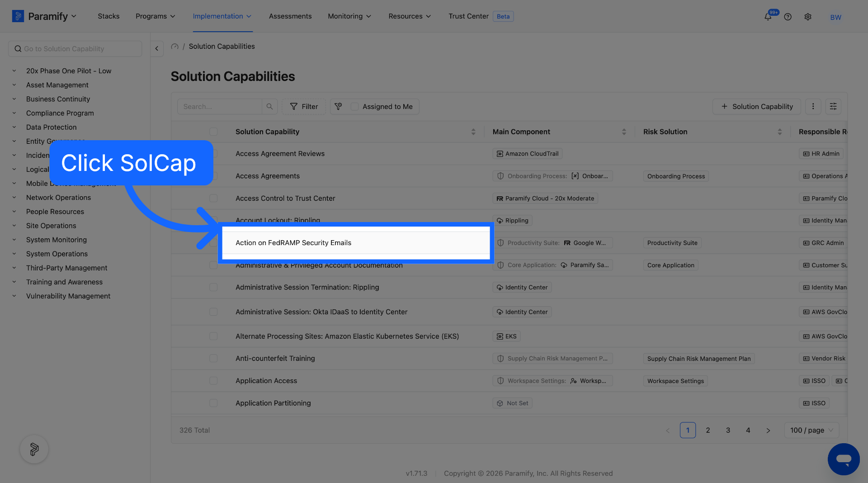This screenshot has width=868, height=483.
Task: Select Application Access row checkbox
Action: (x=213, y=381)
